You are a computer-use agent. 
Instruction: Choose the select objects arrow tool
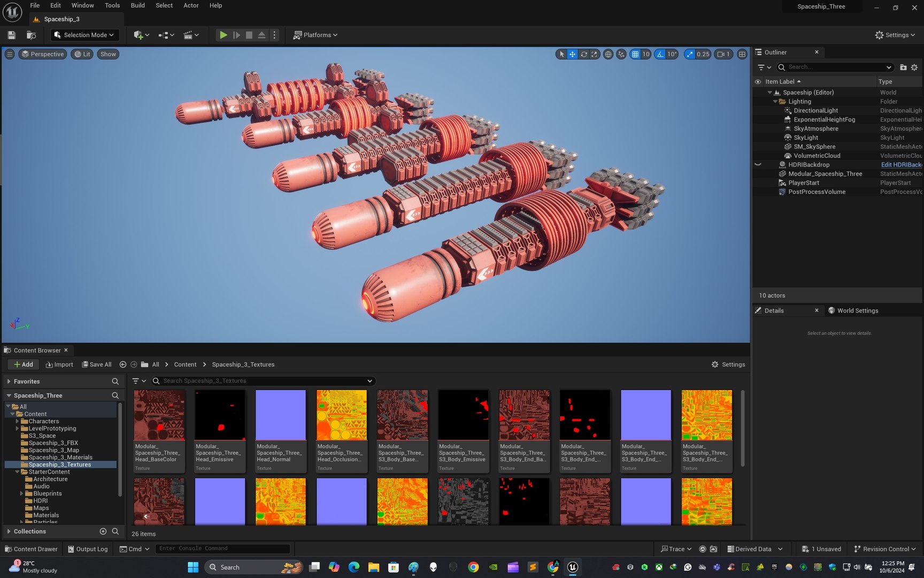click(561, 54)
